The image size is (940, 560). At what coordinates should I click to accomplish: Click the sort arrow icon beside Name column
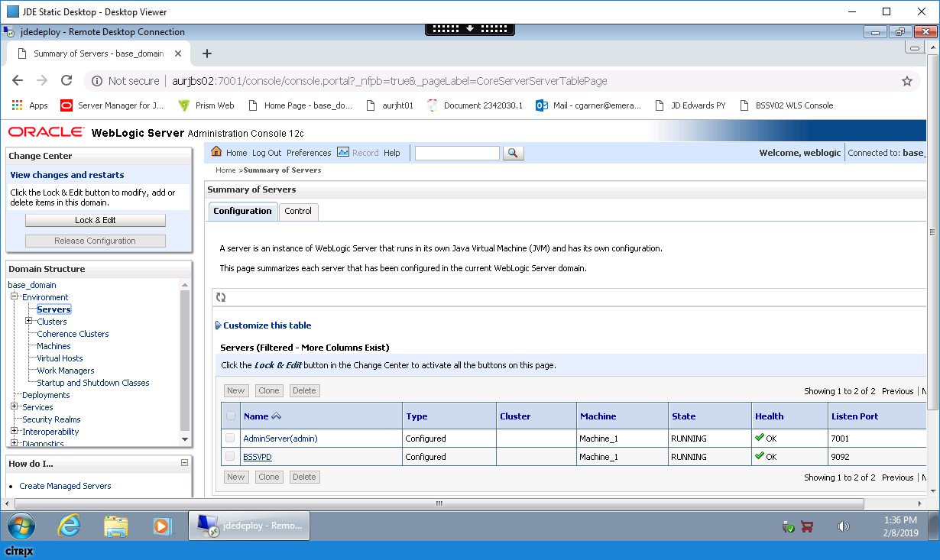point(276,416)
